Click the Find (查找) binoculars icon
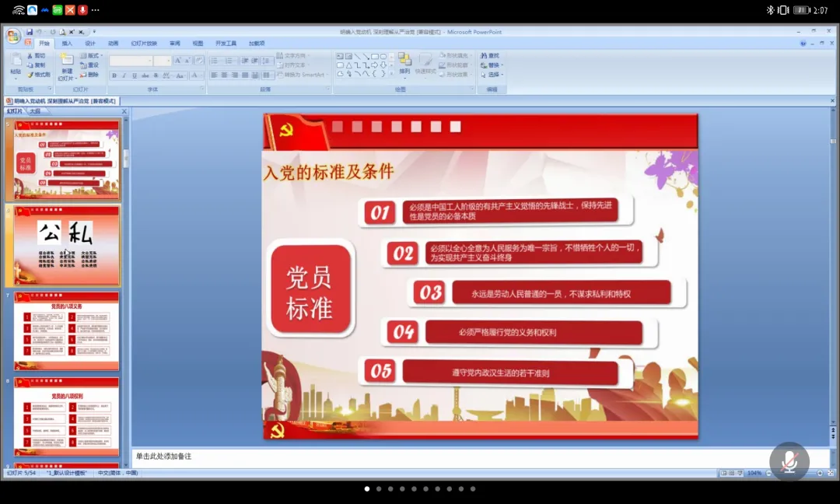 [x=485, y=56]
